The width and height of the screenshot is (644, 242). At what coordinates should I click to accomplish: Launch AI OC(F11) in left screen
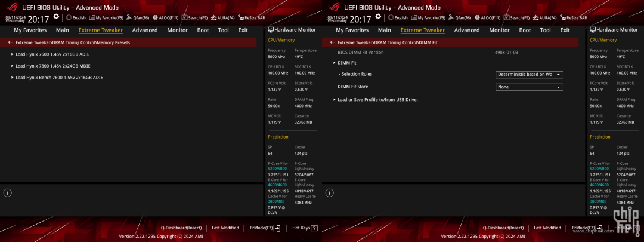click(166, 18)
